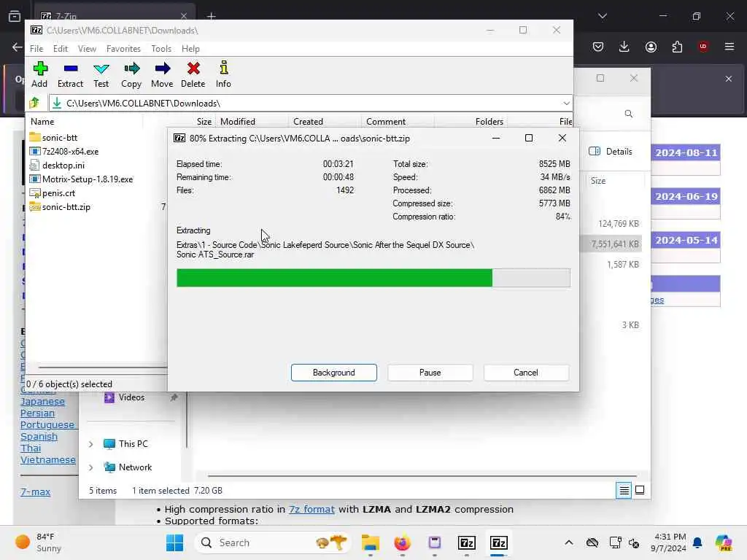
Task: Open the weather widget showing 84°F
Action: 38,542
